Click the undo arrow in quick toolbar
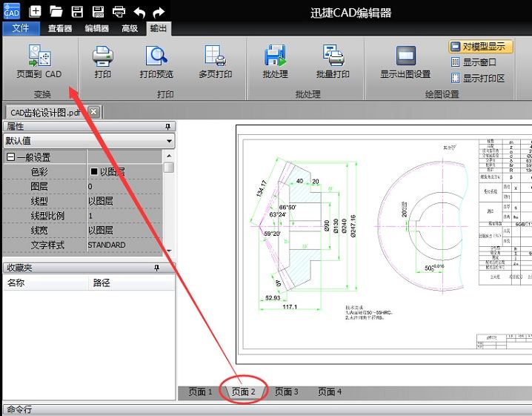Viewport: 532px width, 416px height. click(139, 13)
